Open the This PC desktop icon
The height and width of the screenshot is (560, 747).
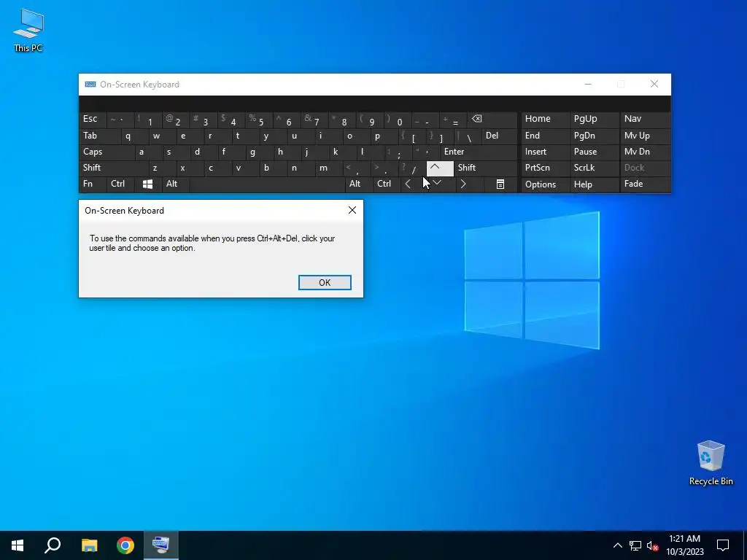28,31
